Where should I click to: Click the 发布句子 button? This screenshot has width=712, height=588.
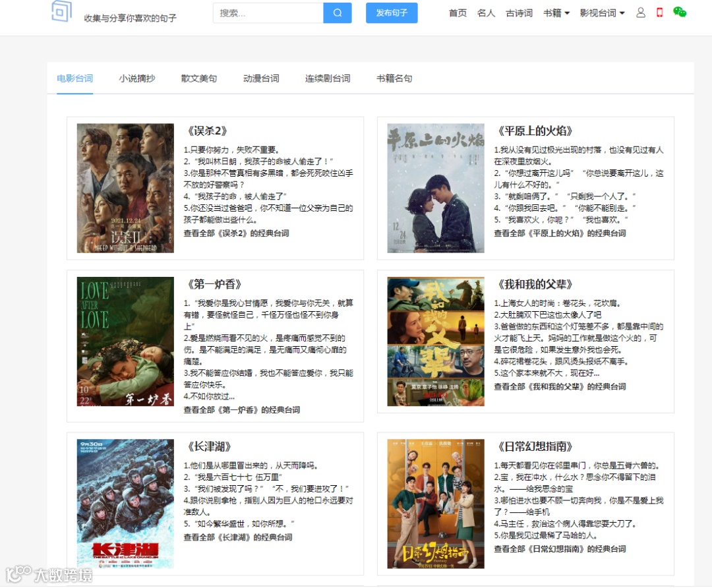click(392, 13)
